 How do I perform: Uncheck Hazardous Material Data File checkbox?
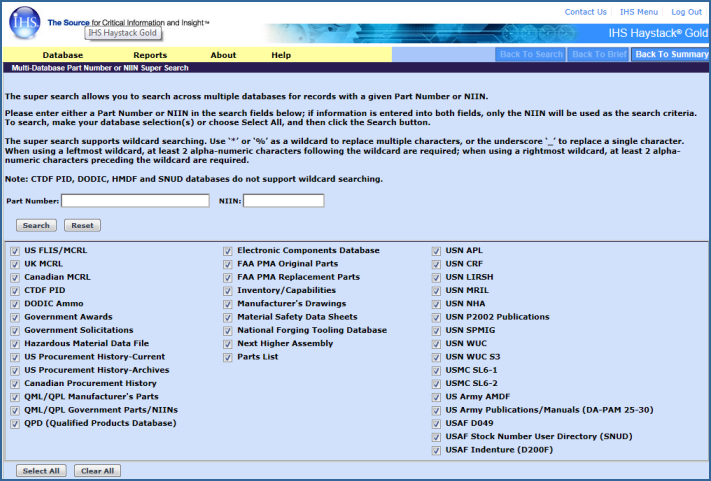[15, 344]
